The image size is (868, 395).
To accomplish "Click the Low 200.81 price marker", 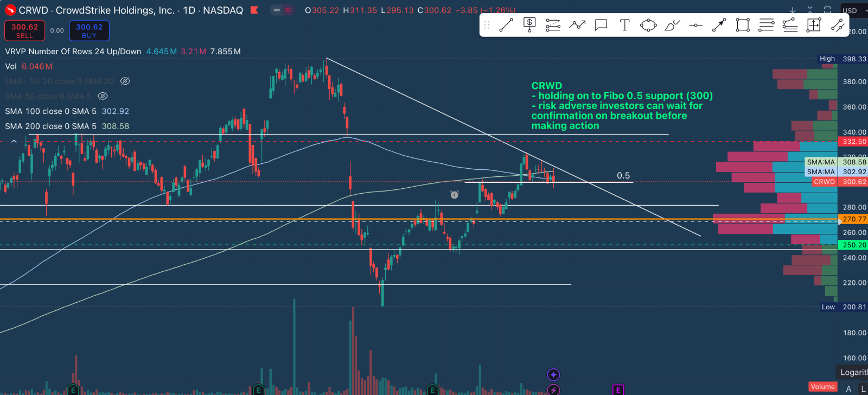I will [x=843, y=307].
